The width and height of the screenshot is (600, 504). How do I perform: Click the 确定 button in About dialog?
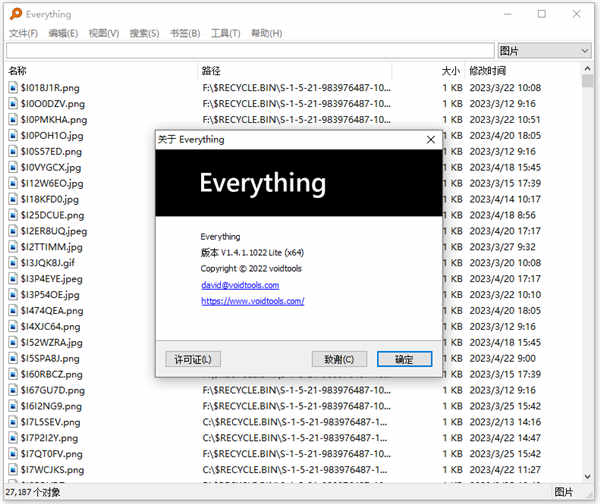click(x=404, y=359)
